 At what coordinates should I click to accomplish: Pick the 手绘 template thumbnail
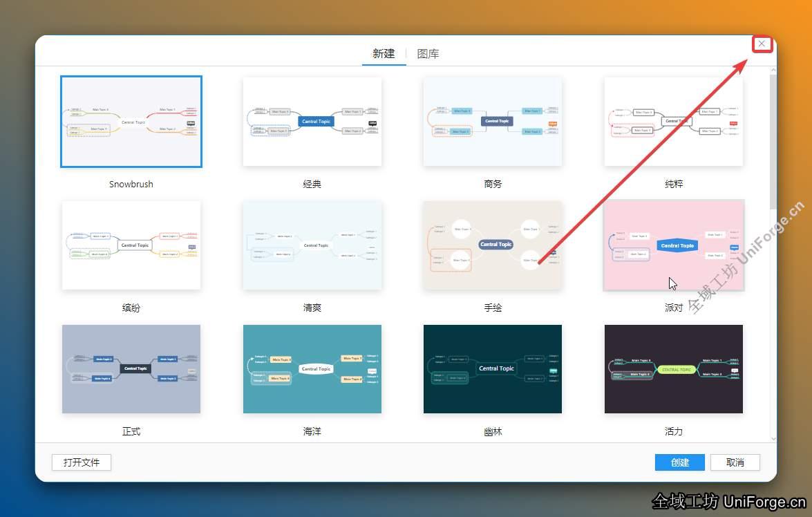click(493, 245)
